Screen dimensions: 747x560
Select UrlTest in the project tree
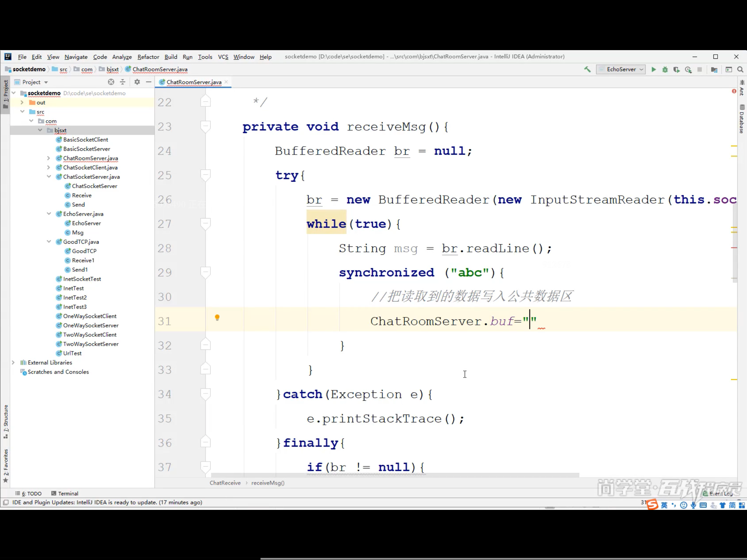72,353
